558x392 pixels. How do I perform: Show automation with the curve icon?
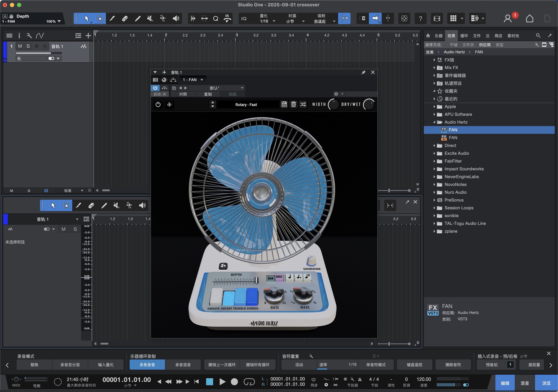coord(40,35)
